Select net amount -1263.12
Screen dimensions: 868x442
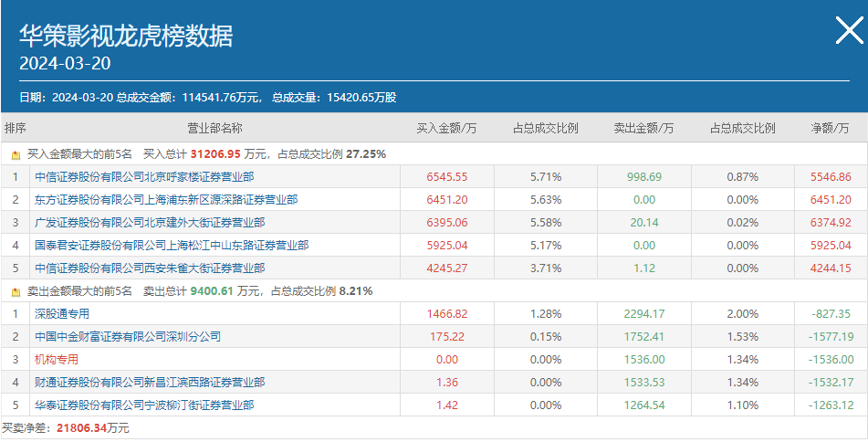click(x=831, y=405)
